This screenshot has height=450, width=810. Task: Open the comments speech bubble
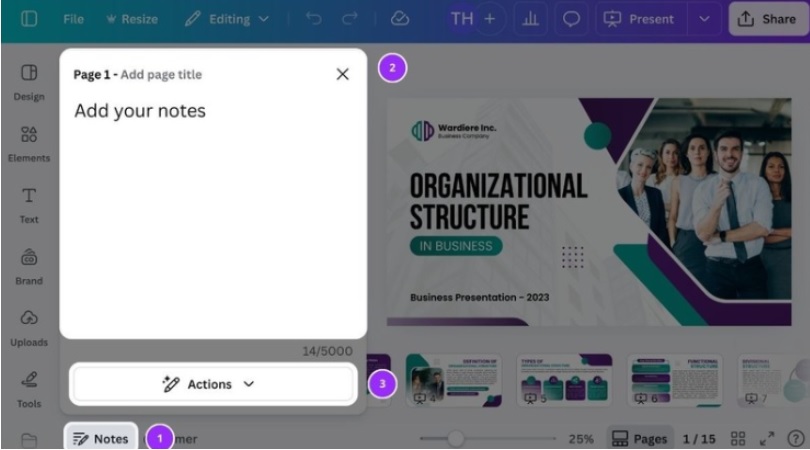571,19
